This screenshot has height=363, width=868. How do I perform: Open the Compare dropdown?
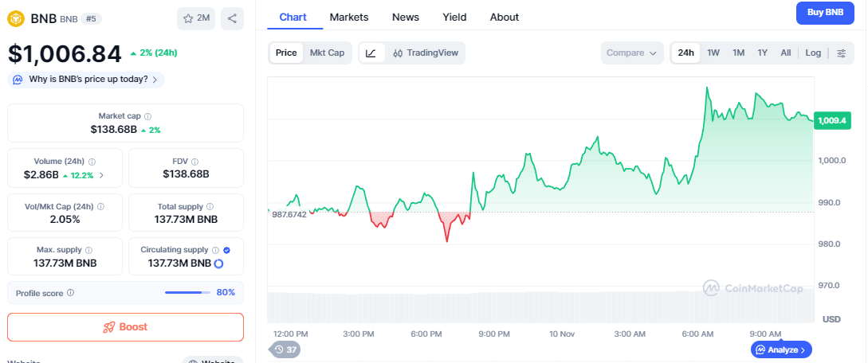pos(631,53)
